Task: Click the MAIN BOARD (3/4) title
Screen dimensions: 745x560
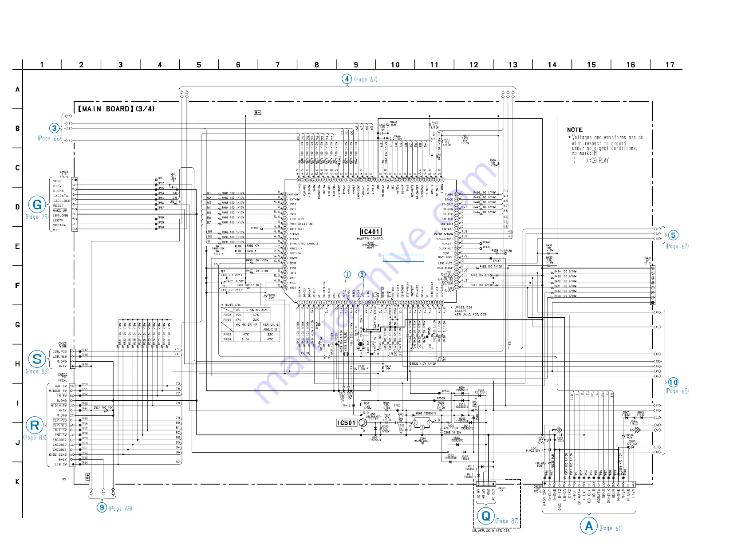Action: click(116, 109)
